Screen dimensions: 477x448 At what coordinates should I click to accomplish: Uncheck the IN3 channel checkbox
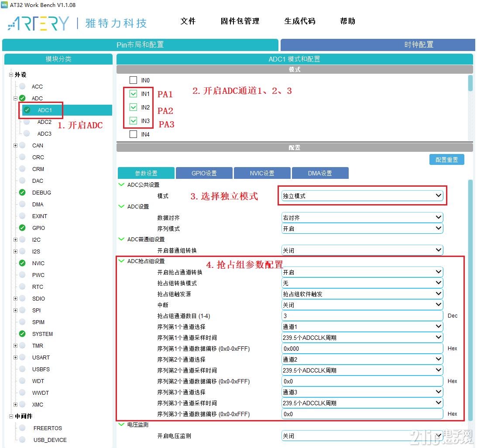click(x=133, y=121)
